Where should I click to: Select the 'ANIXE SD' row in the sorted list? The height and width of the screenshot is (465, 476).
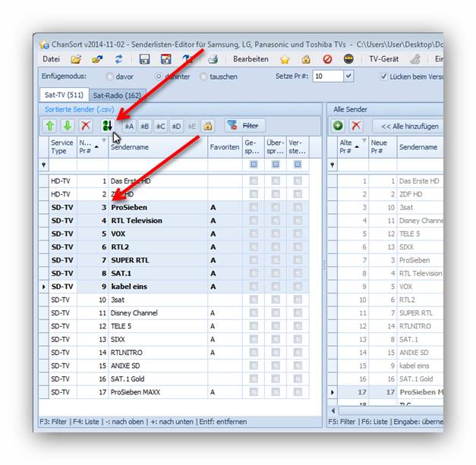coord(175,366)
